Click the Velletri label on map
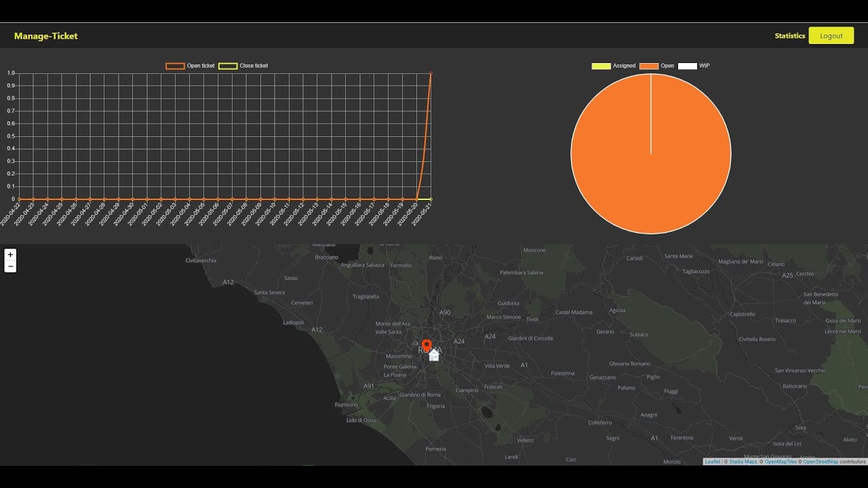 click(x=525, y=440)
